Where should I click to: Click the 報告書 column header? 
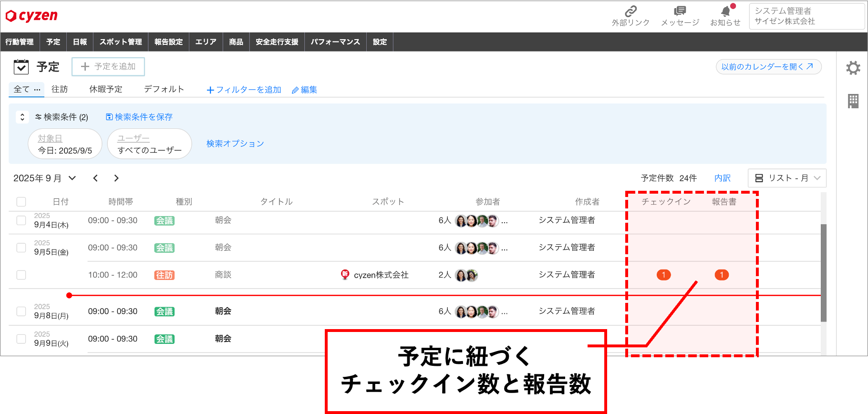coord(724,202)
